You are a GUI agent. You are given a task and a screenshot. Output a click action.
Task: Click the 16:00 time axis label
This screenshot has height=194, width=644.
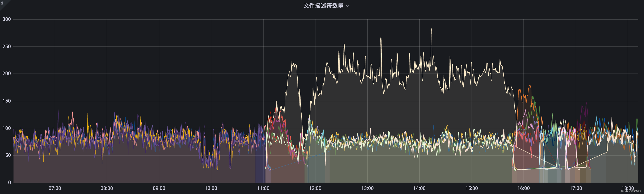coord(523,188)
